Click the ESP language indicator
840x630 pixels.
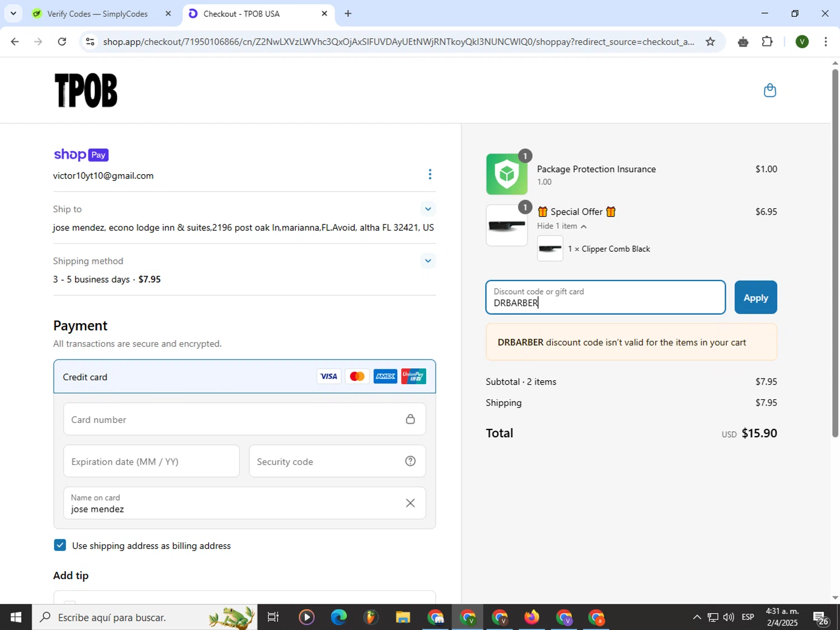(748, 617)
